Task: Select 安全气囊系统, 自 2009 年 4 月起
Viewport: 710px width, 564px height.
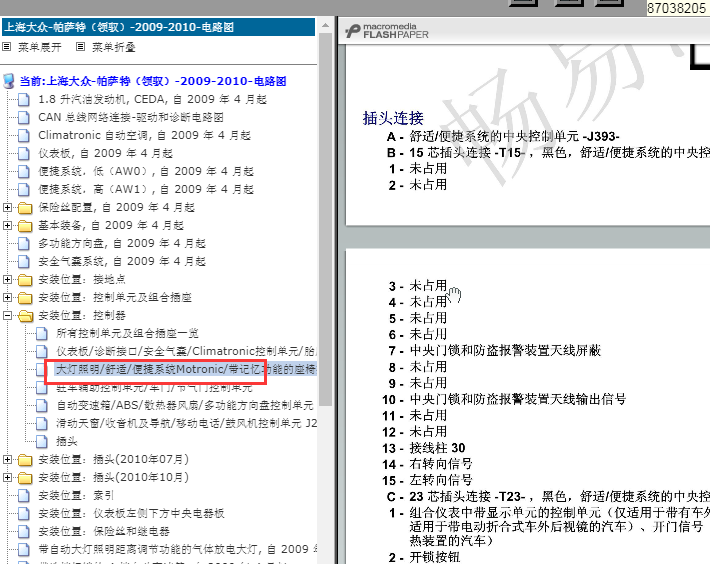Action: [122, 262]
